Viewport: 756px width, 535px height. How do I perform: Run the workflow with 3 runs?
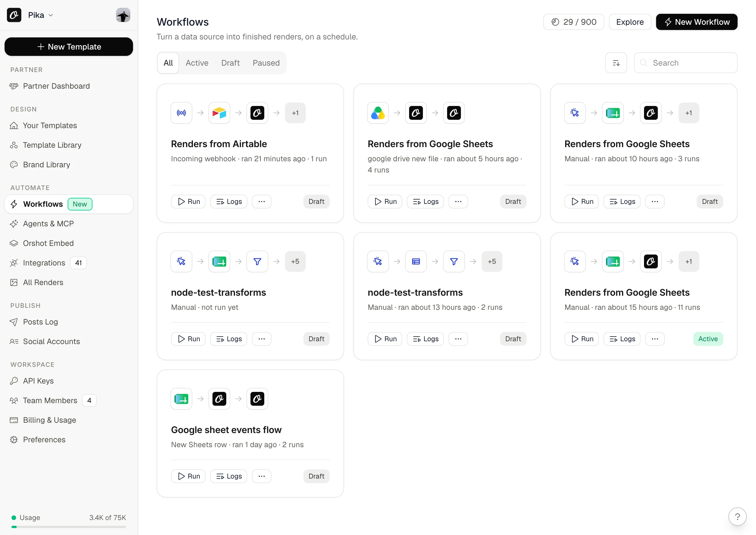582,201
